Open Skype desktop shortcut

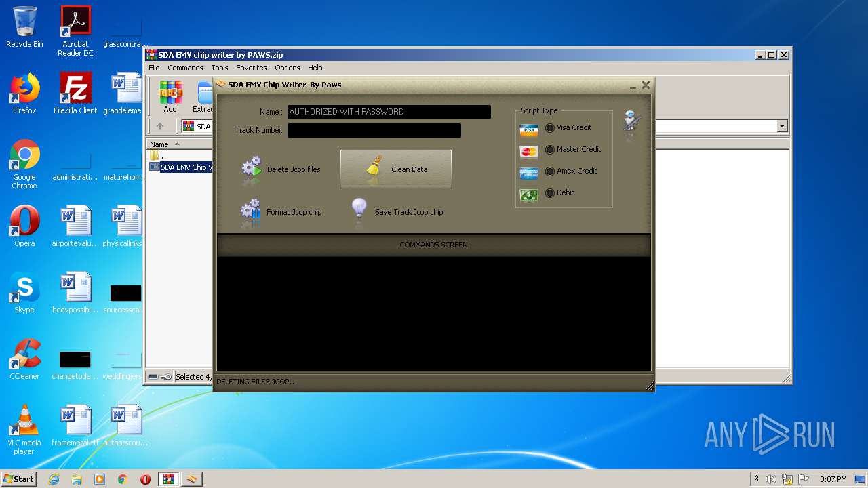tap(24, 293)
